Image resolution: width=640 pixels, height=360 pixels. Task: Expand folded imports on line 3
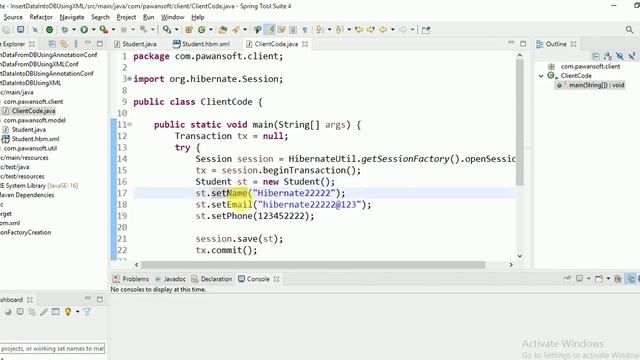click(129, 78)
